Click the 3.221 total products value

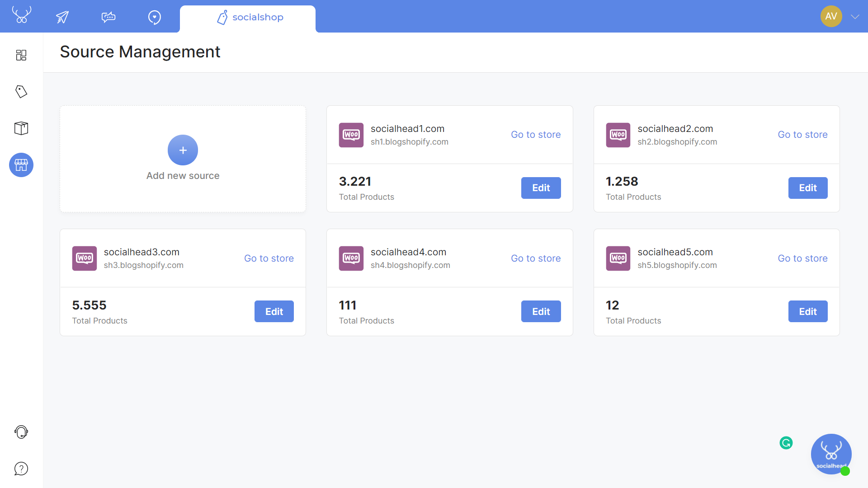[x=355, y=182]
